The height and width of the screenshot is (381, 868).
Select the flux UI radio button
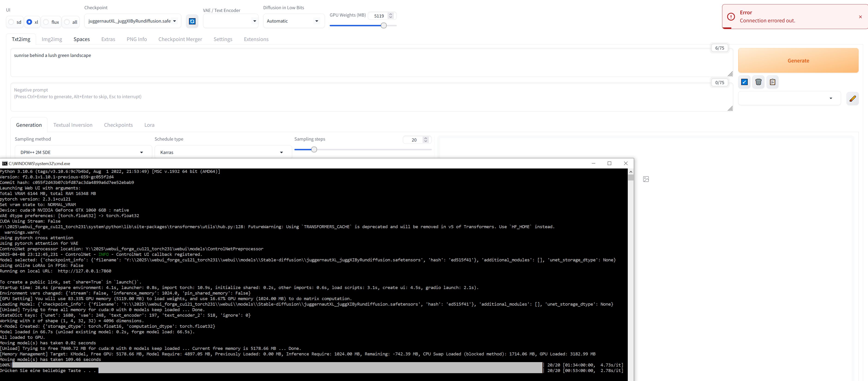[46, 22]
